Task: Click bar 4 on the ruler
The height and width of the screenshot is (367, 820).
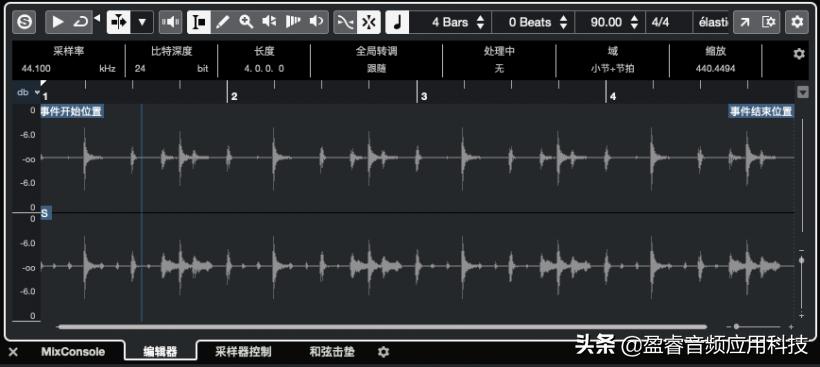Action: point(612,96)
